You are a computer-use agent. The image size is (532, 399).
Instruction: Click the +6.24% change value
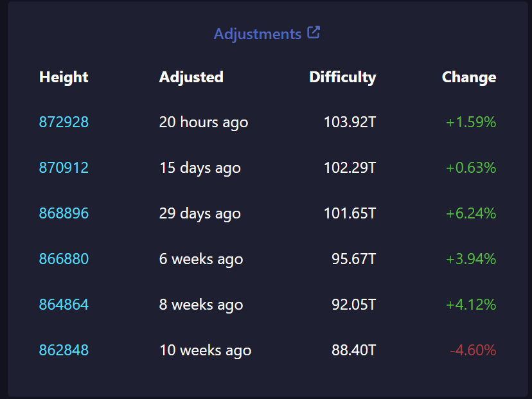[471, 213]
